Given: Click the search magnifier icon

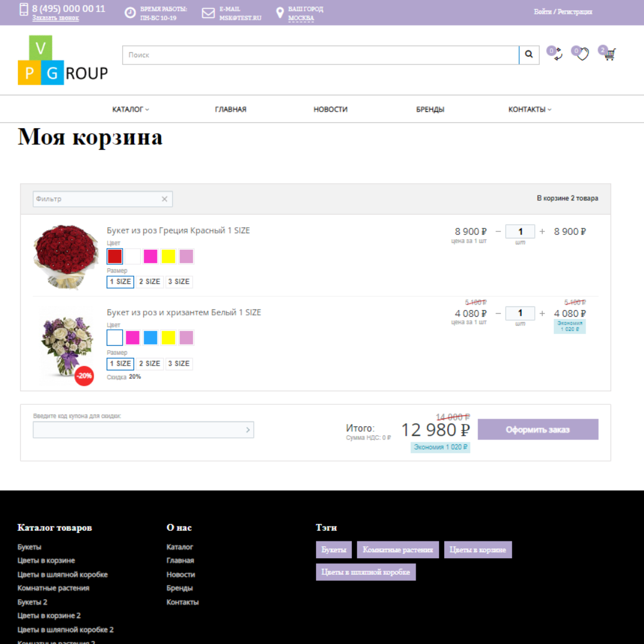Looking at the screenshot, I should pyautogui.click(x=529, y=55).
